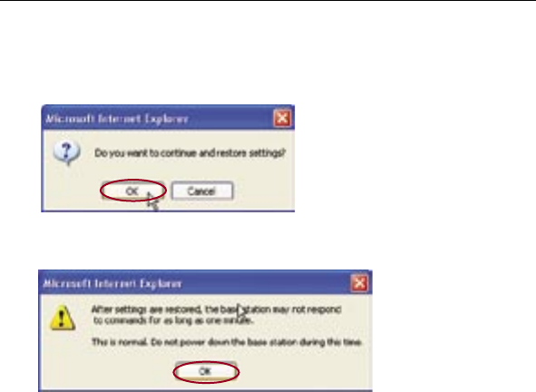
Task: Close the base station warning dialog
Action: [359, 283]
